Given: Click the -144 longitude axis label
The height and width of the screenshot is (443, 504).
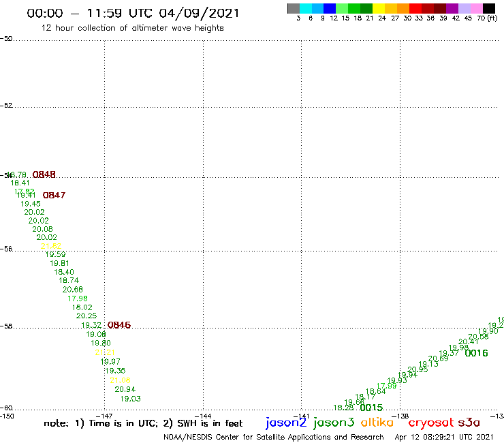Looking at the screenshot, I should coord(203,416).
